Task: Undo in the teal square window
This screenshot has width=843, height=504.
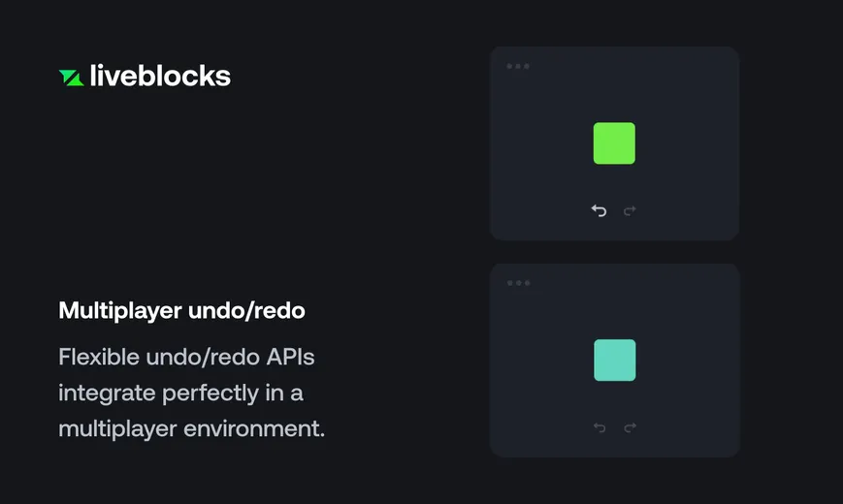Action: [600, 427]
